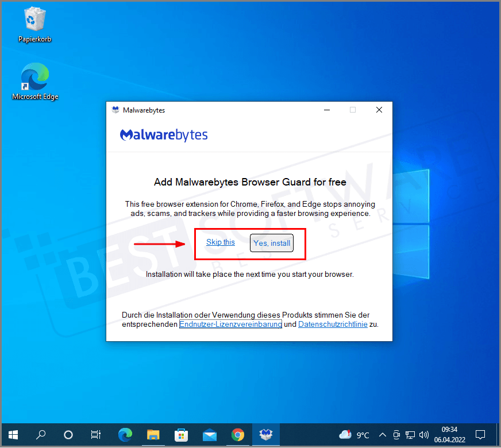Open File Explorer from the taskbar
The image size is (501, 448).
[x=153, y=435]
